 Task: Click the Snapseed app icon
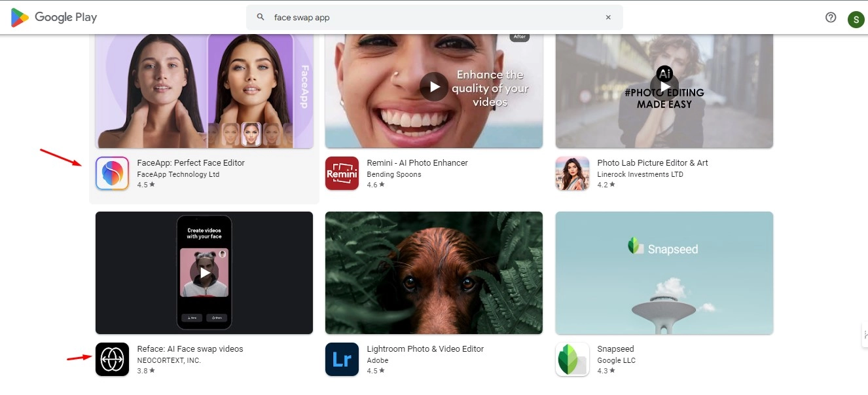[572, 360]
